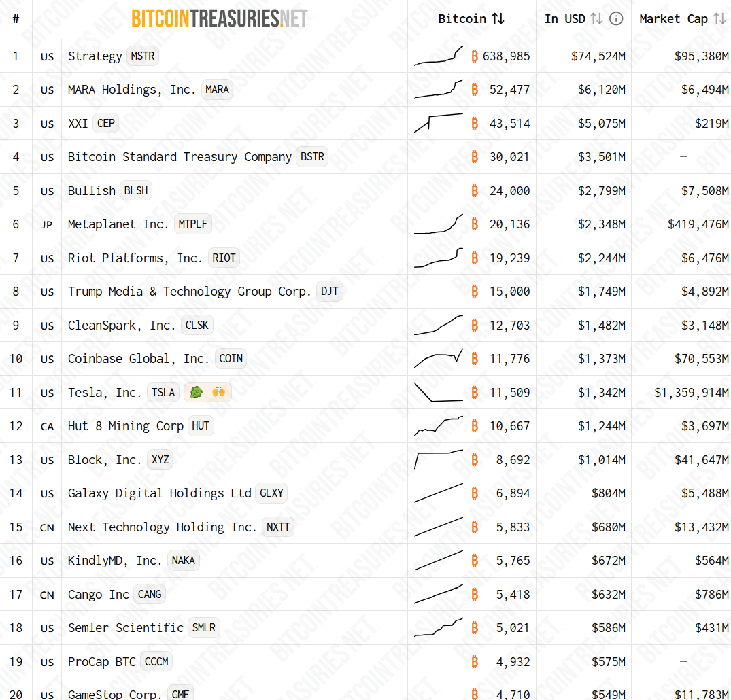
Task: Open Trump Media & Technology Group Corp.
Action: (190, 292)
